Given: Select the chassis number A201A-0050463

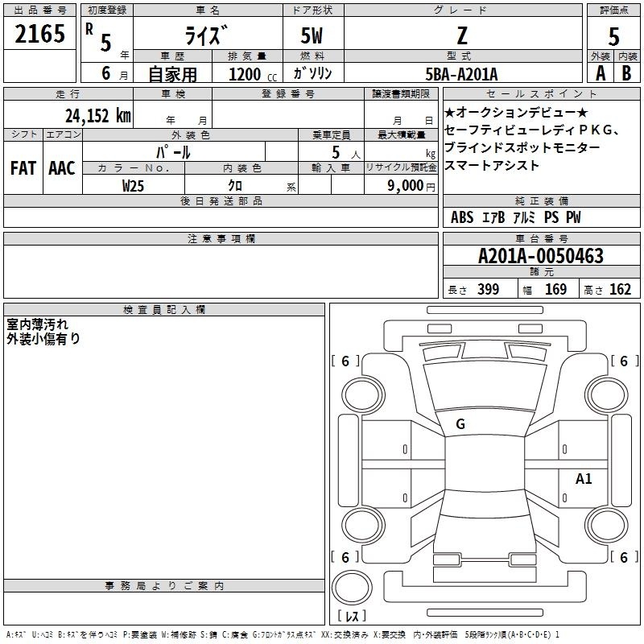Looking at the screenshot, I should coord(540,257).
